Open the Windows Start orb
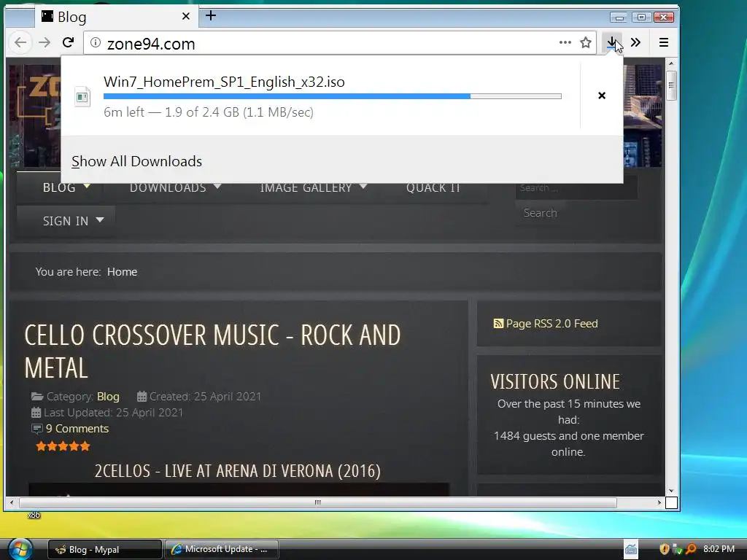This screenshot has width=747, height=560. click(x=19, y=548)
